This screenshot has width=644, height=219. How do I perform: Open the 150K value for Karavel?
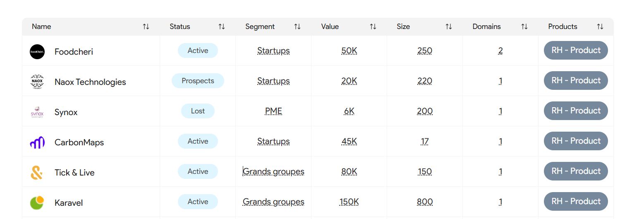(x=349, y=202)
